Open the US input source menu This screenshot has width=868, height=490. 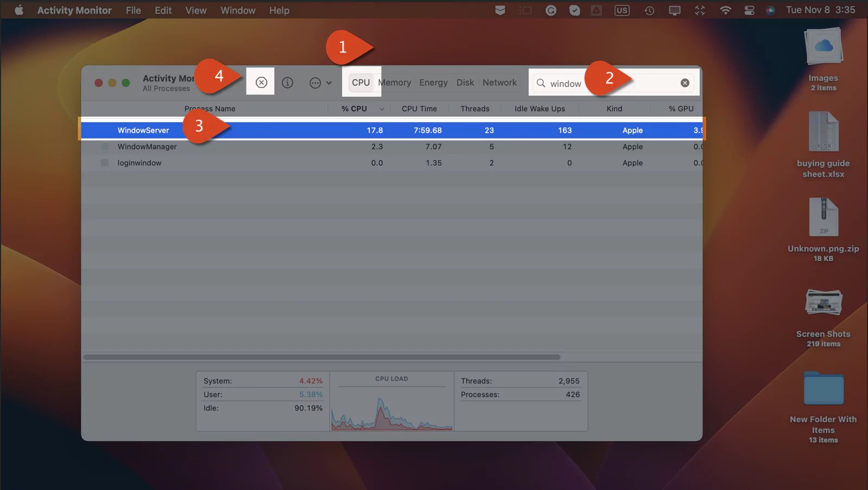point(622,10)
